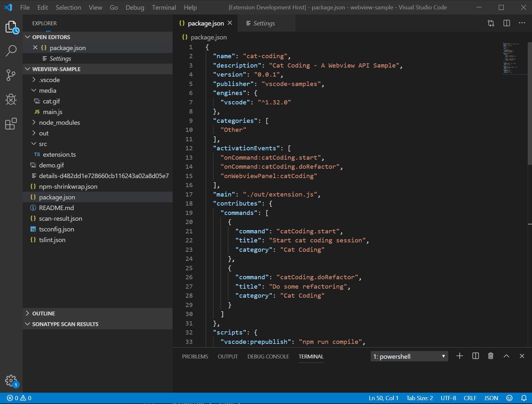Expand the OUTLINE section

44,314
